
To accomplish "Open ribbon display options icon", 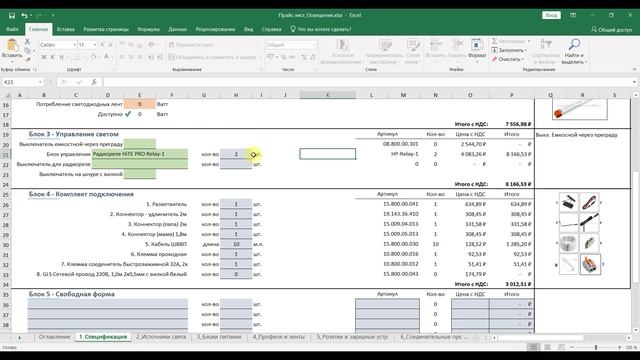I will click(573, 15).
